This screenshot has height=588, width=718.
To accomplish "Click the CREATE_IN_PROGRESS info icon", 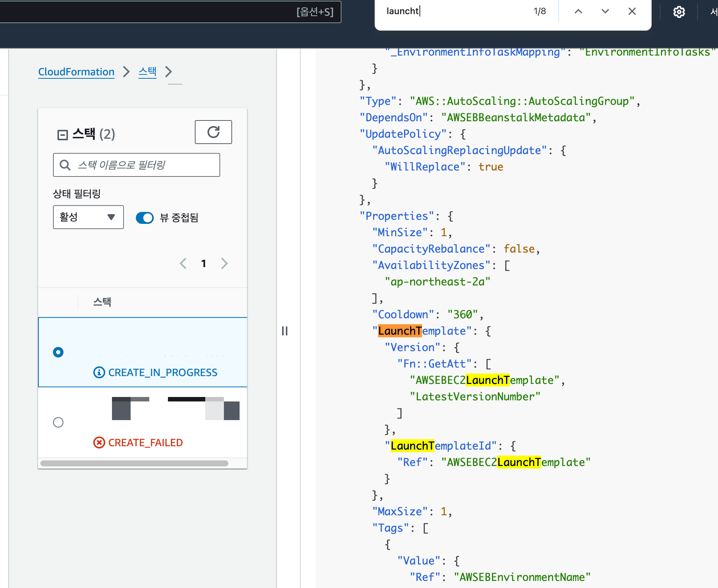I will 99,372.
